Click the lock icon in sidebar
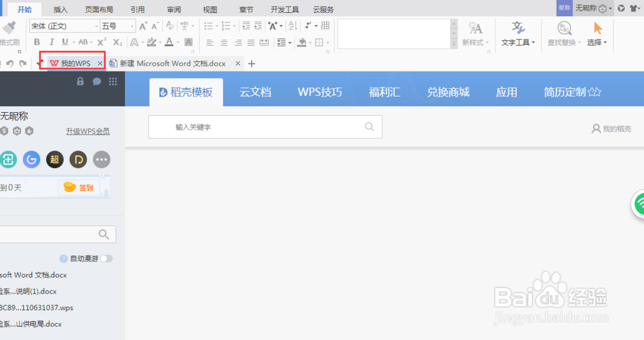This screenshot has height=340, width=644. [x=80, y=81]
